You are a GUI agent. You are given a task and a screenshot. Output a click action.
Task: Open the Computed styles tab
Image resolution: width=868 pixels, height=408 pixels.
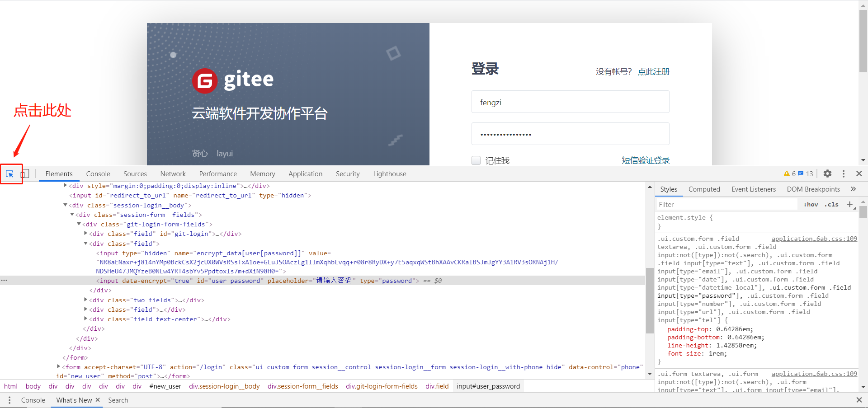point(704,189)
